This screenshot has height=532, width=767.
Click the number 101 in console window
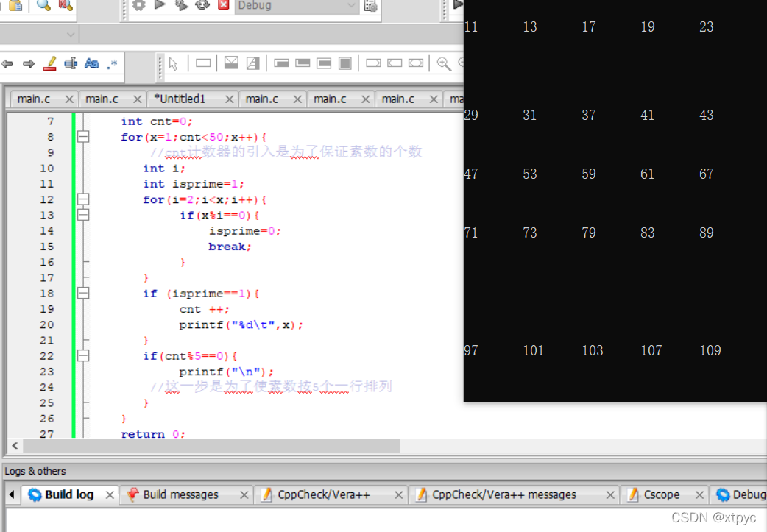point(533,350)
